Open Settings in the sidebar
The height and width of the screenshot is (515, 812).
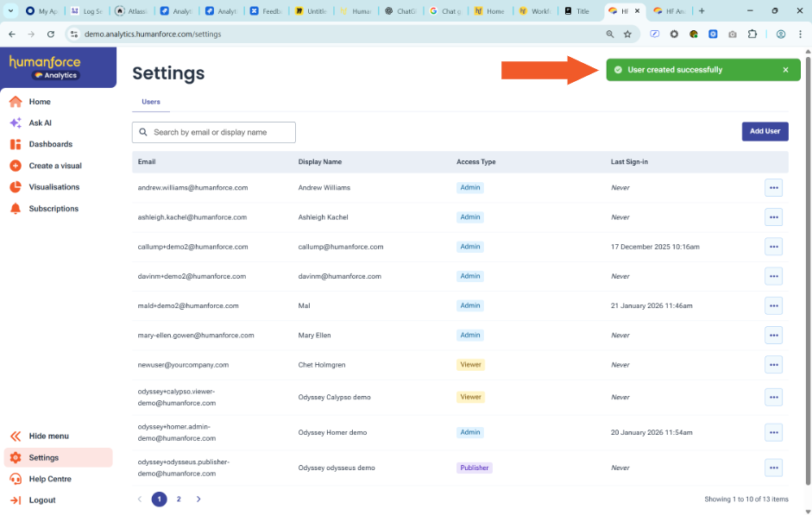coord(43,458)
